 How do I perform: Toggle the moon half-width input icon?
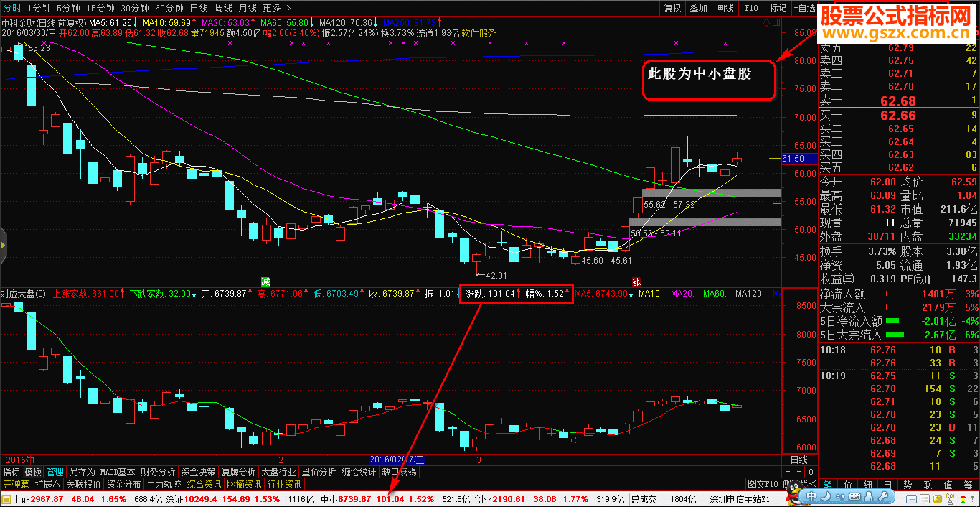[826, 496]
